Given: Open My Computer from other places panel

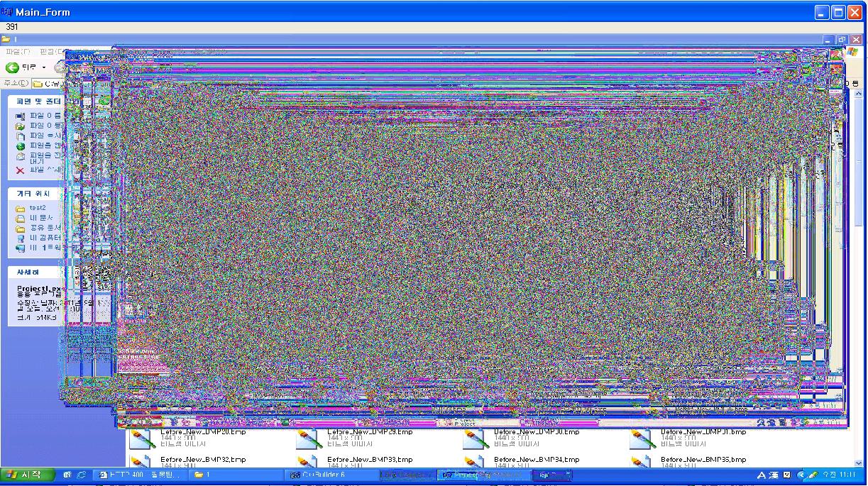Looking at the screenshot, I should pos(21,238).
